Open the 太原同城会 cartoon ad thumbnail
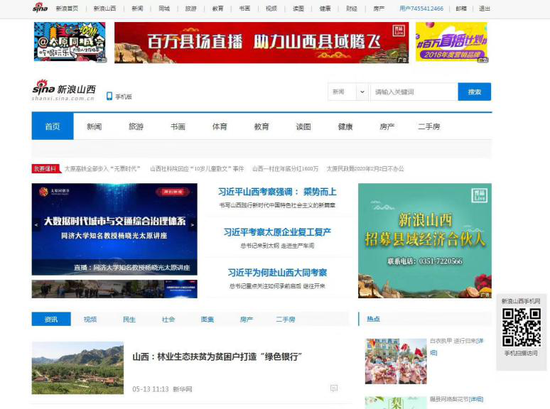Viewport: 550px width, 409px height. (x=69, y=42)
